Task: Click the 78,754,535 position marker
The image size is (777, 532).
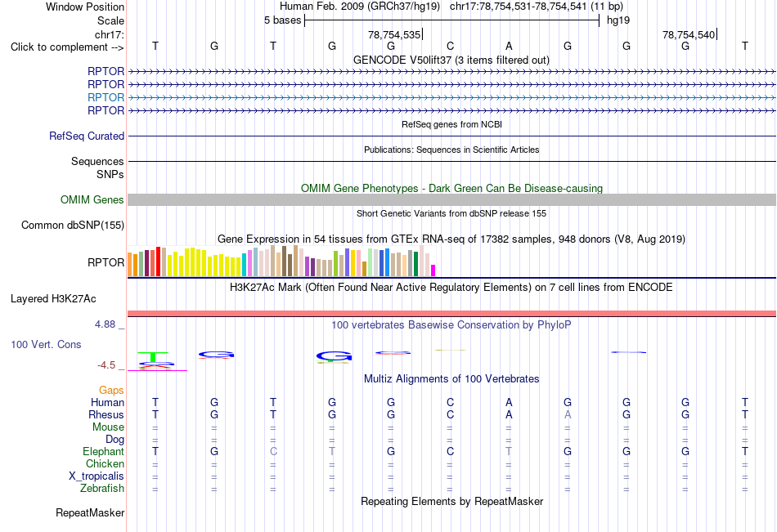Action: click(394, 34)
